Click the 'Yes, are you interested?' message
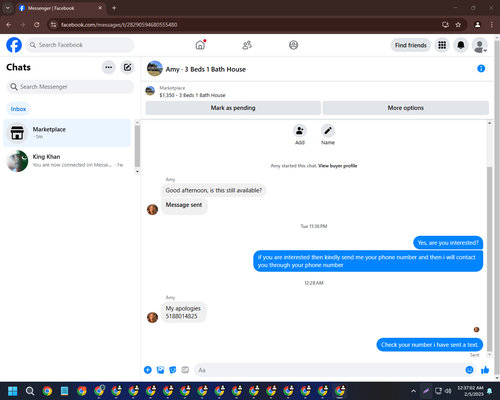Viewport: 500px width, 400px height. [448, 243]
